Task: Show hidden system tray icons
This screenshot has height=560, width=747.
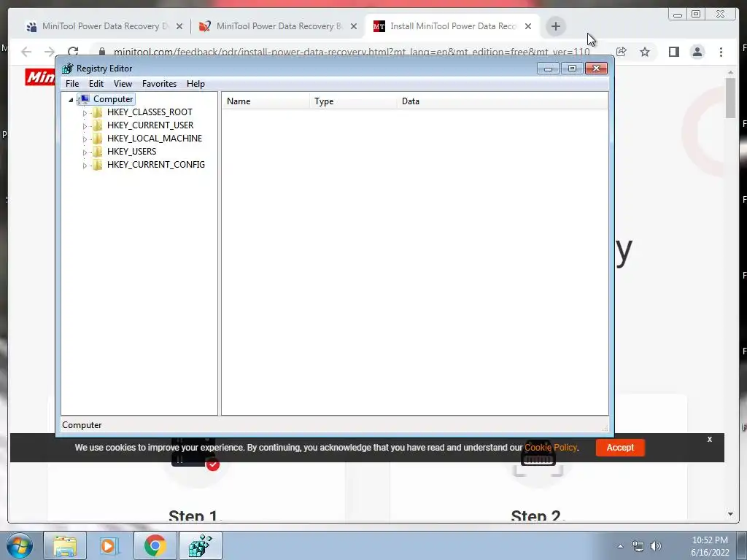Action: [x=620, y=546]
